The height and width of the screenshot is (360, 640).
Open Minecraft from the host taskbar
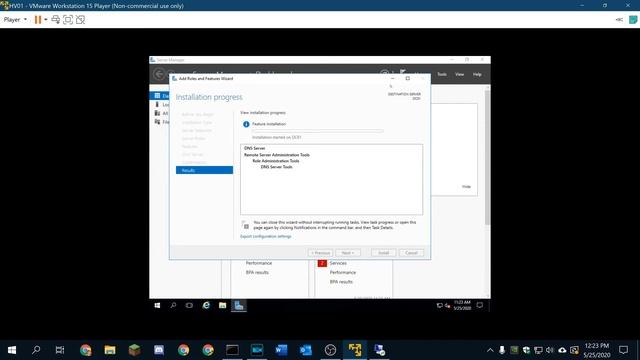point(134,350)
